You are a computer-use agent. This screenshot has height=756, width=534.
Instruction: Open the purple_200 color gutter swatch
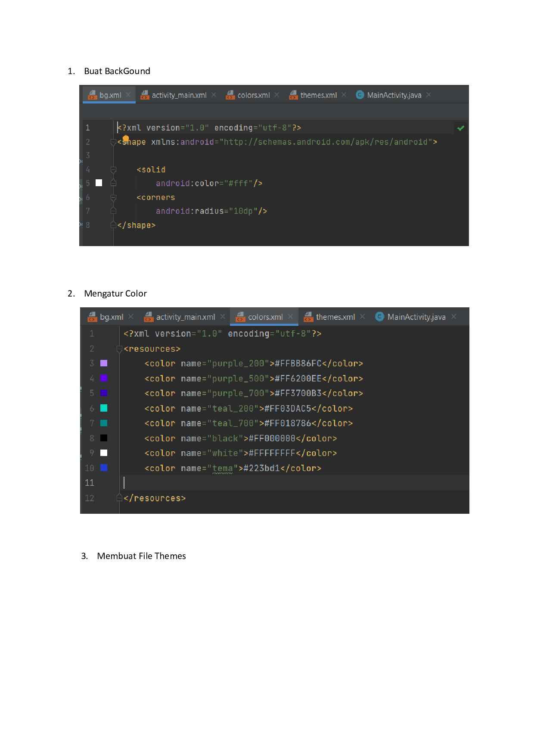tap(104, 363)
